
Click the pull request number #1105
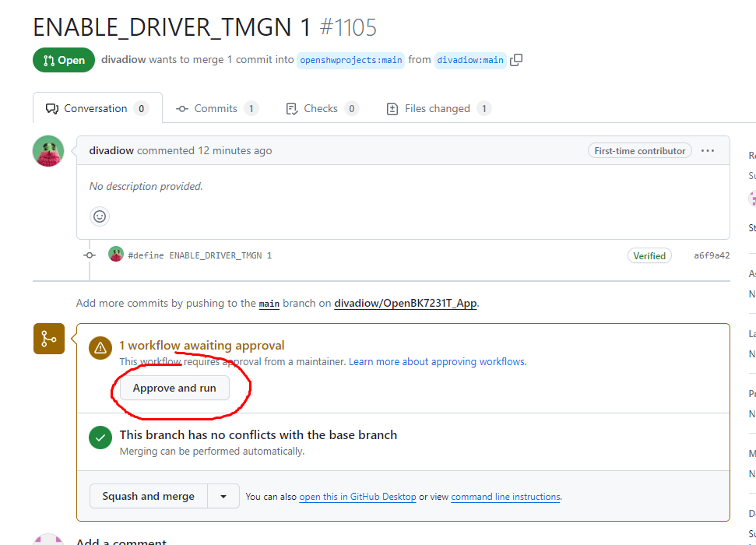[348, 27]
